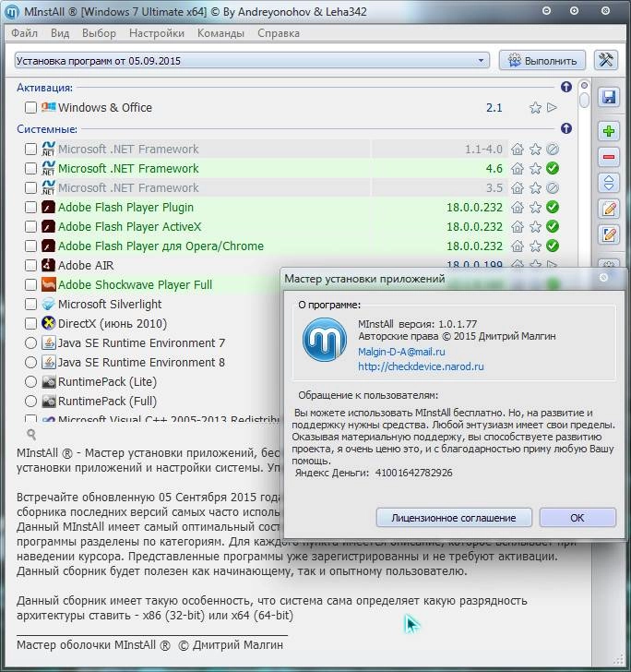Check the DirectX (июнь 2010) checkbox

point(30,324)
